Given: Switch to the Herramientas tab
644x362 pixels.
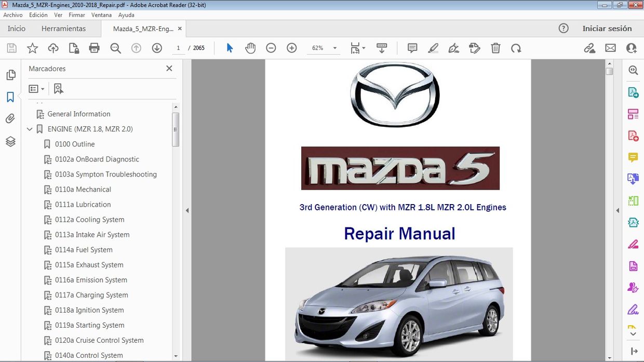Looking at the screenshot, I should click(63, 29).
